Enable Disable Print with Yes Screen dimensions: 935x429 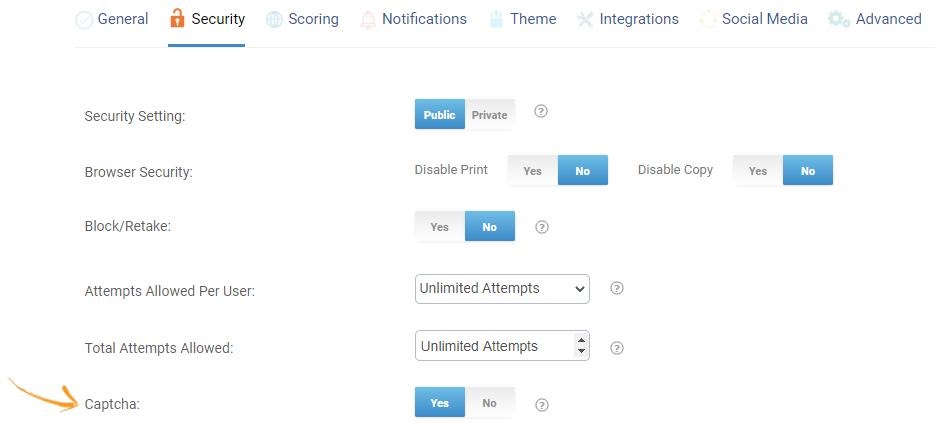pyautogui.click(x=532, y=171)
